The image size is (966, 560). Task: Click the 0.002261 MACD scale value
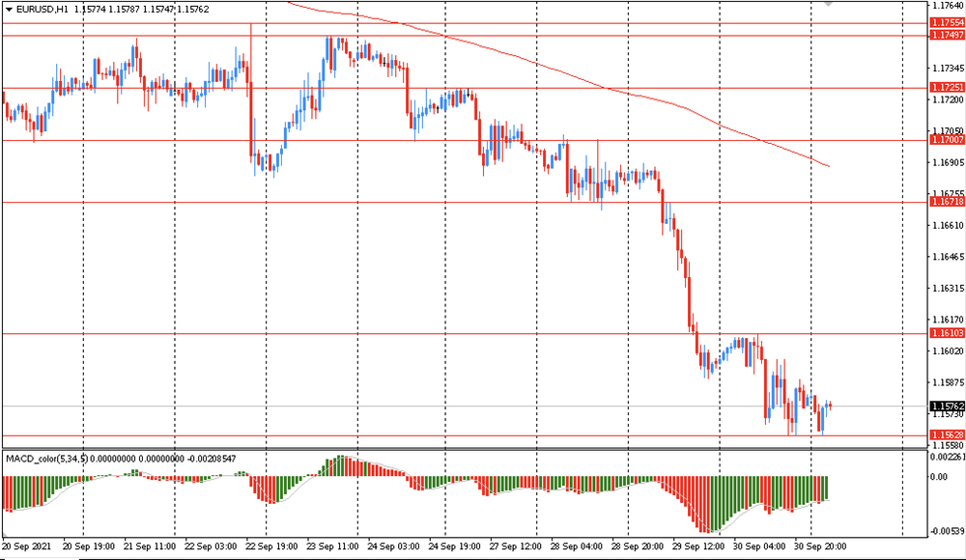[x=949, y=457]
